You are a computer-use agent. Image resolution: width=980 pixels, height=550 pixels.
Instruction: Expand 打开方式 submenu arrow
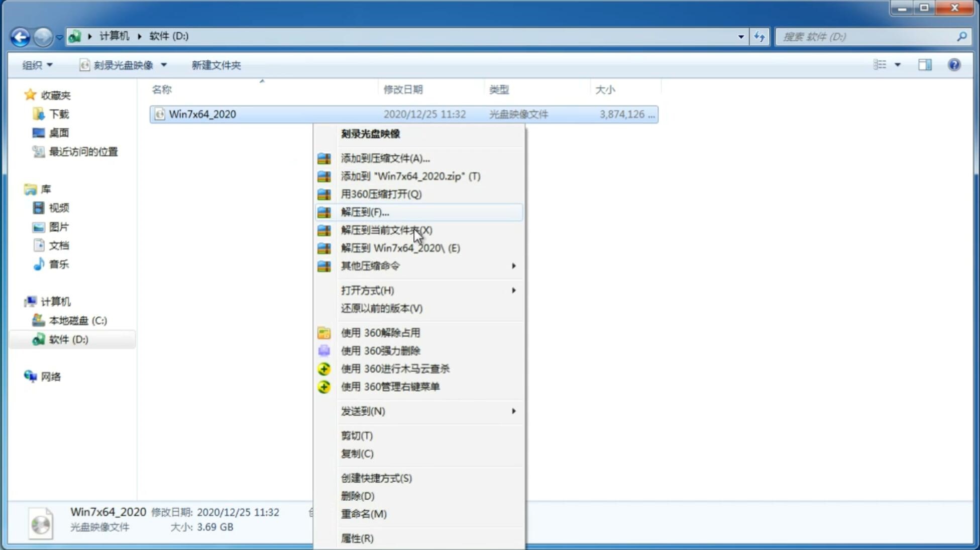[x=513, y=291]
